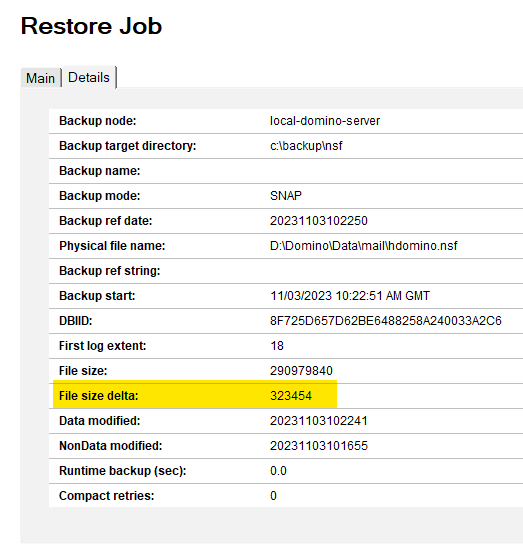Switch to the Main tab
Image resolution: width=523 pixels, height=551 pixels.
pos(40,78)
